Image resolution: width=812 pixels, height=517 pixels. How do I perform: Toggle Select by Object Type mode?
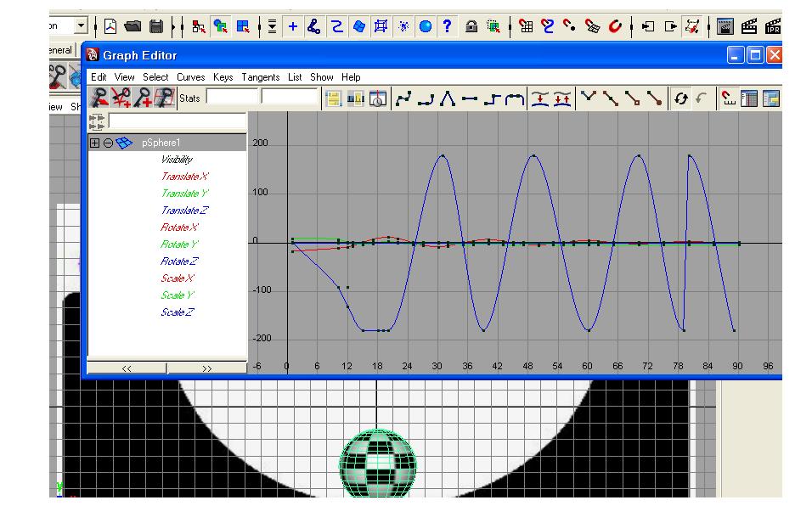221,26
